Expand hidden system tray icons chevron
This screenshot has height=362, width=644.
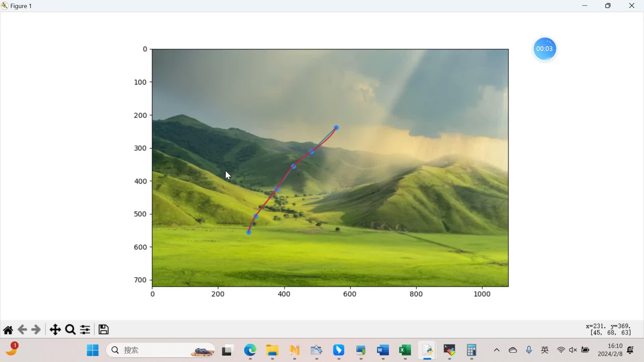pyautogui.click(x=497, y=350)
